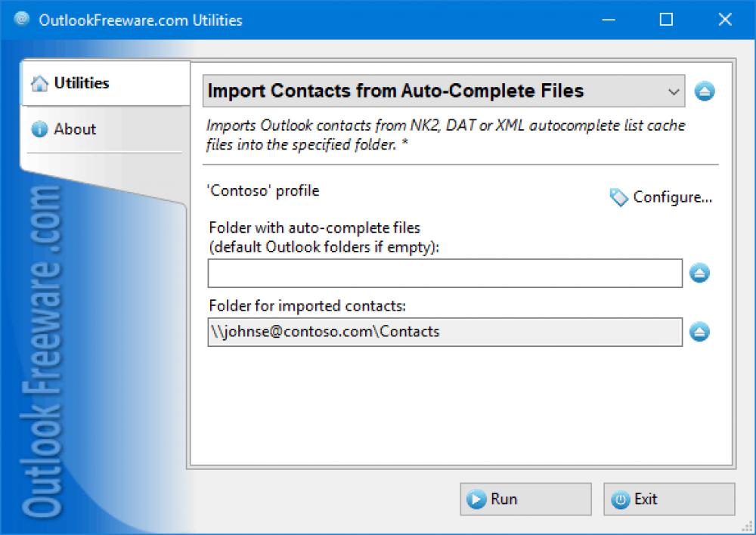This screenshot has width=756, height=535.
Task: Click the tag icon beside Configure
Action: 617,197
